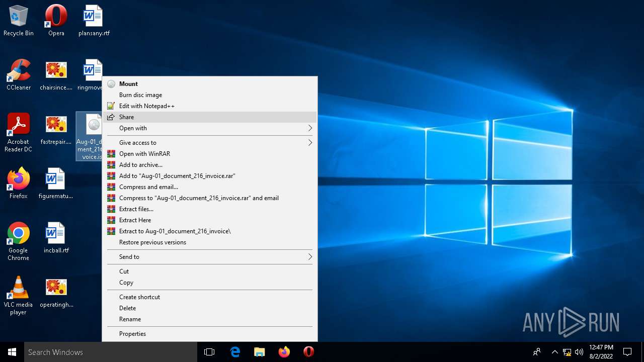Screen dimensions: 644x362
Task: Open the Recycle Bin desktop icon
Action: coord(19,21)
